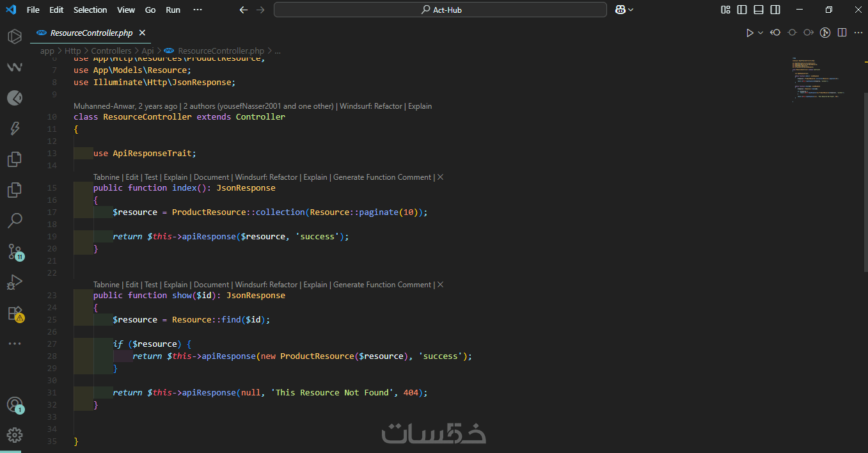Open the Go menu
This screenshot has height=453, width=868.
(150, 10)
